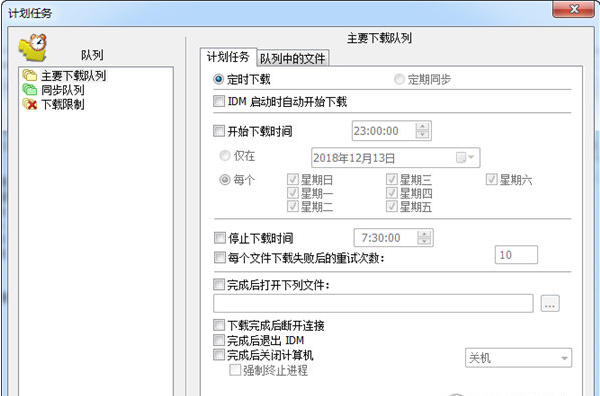Screen dimensions: 600x396
Task: Switch to the 队列中的文件 tab
Action: 293,59
